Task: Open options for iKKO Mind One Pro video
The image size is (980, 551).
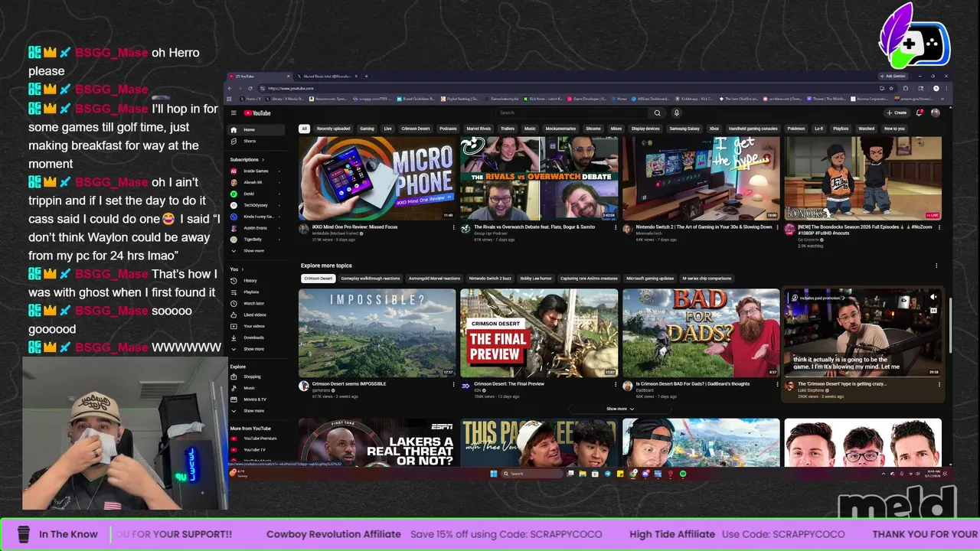Action: point(453,227)
